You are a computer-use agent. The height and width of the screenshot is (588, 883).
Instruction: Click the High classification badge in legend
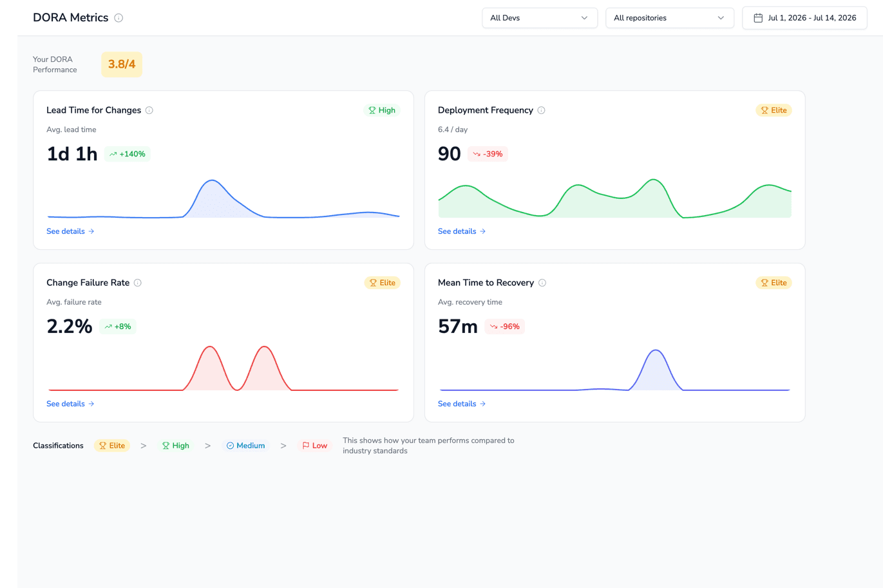point(176,446)
